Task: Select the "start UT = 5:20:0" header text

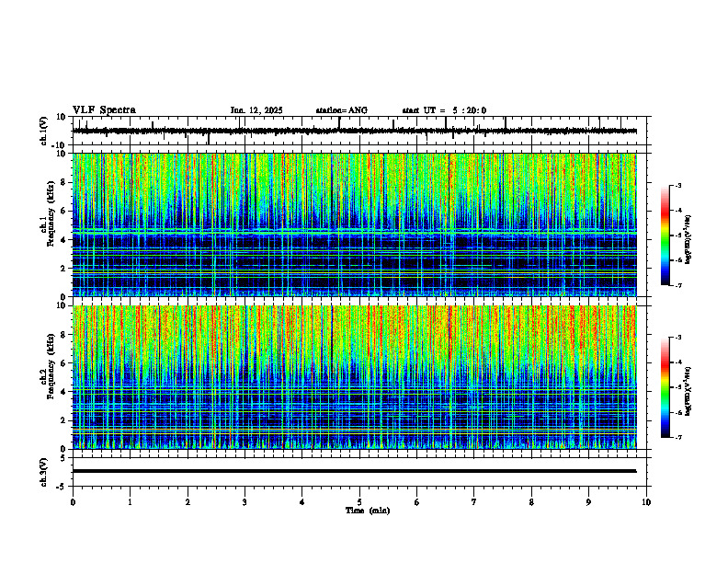Action: click(444, 110)
